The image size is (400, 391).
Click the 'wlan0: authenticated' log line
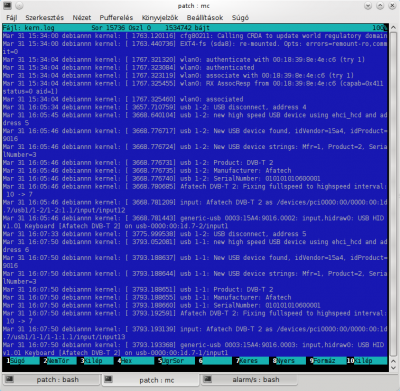coord(128,68)
